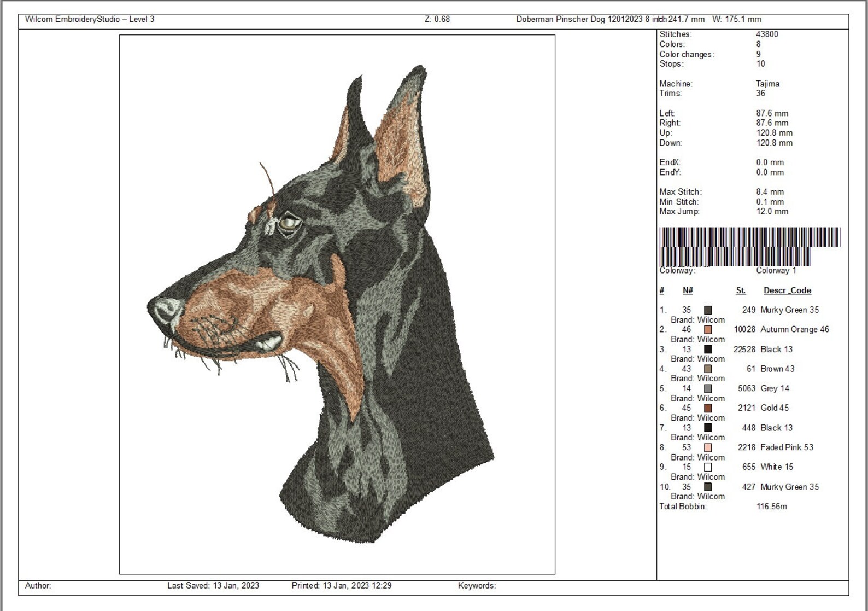Click the Murky Green 35 swatch in row 10
This screenshot has height=611, width=868.
708,487
